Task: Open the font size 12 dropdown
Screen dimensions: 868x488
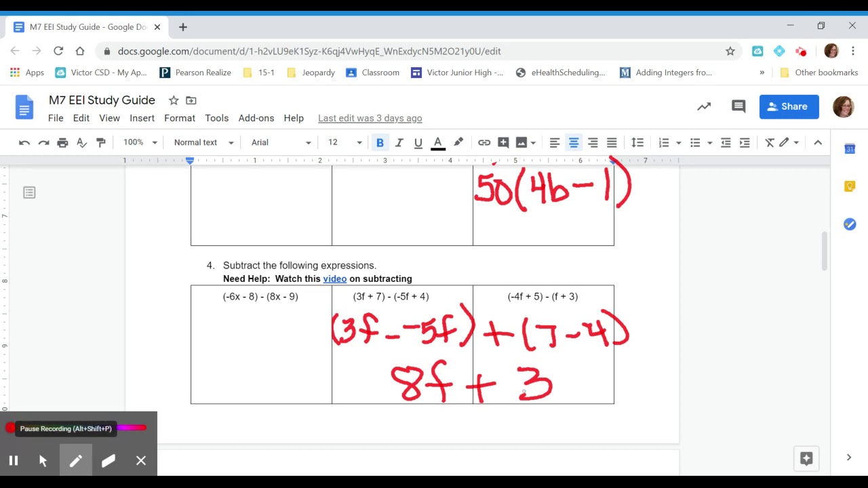Action: point(345,142)
